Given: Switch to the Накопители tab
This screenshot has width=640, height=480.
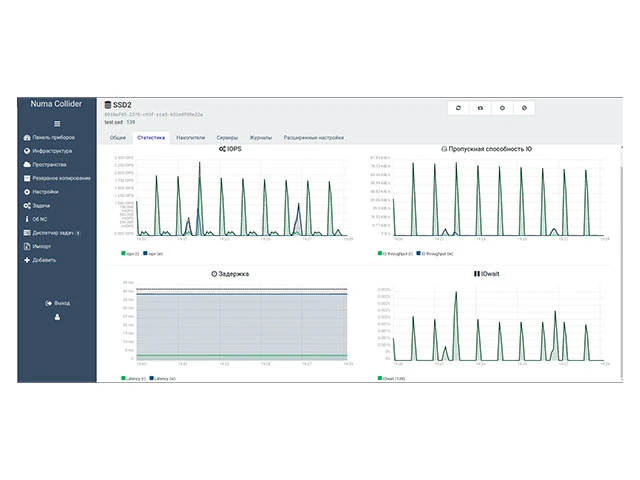Looking at the screenshot, I should pyautogui.click(x=191, y=137).
